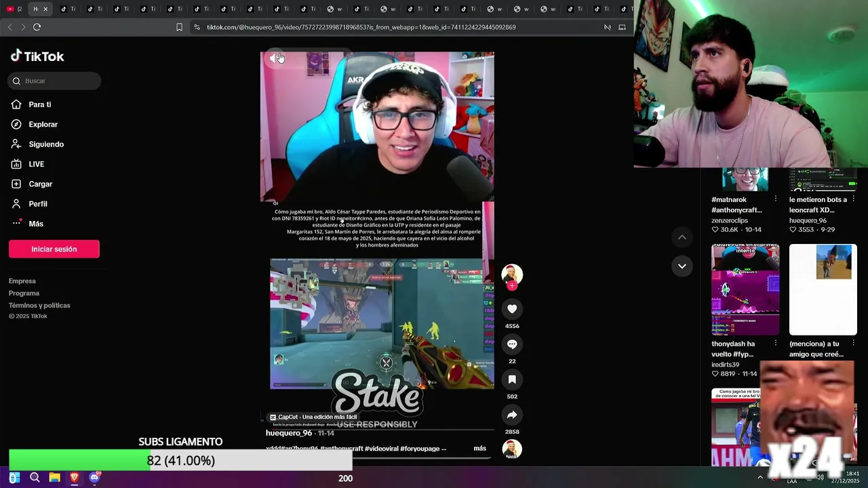Open the thonydash ha vuelto video thumbnail
This screenshot has height=488, width=868.
point(745,289)
